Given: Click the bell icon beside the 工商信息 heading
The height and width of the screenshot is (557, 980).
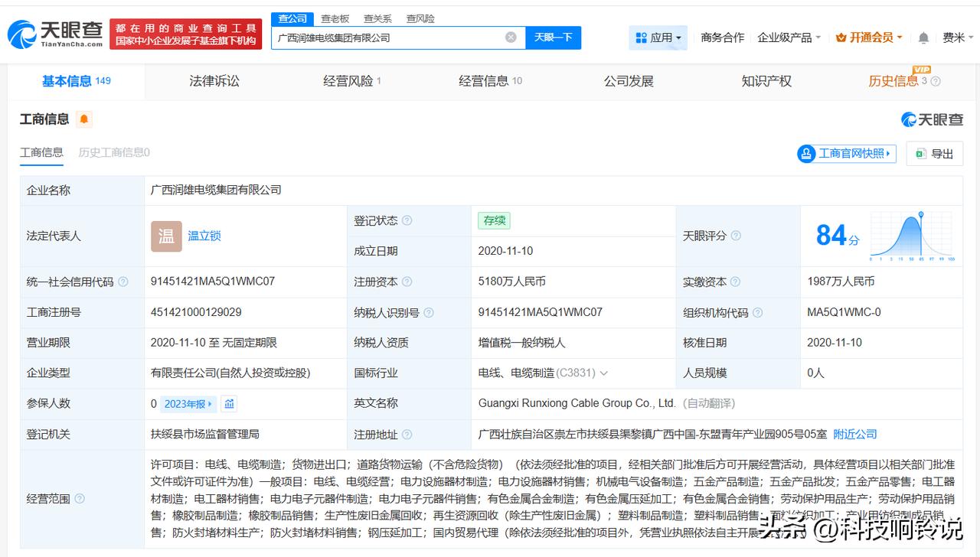Looking at the screenshot, I should (83, 119).
